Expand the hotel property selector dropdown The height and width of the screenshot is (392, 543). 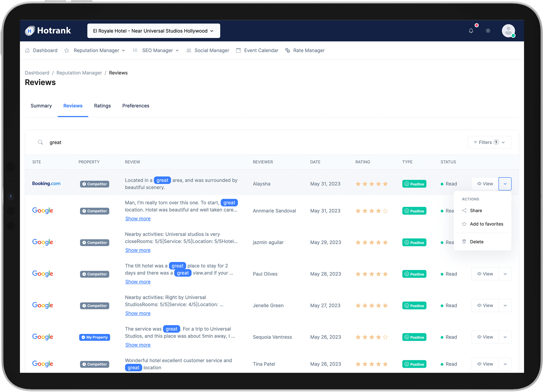coord(154,31)
